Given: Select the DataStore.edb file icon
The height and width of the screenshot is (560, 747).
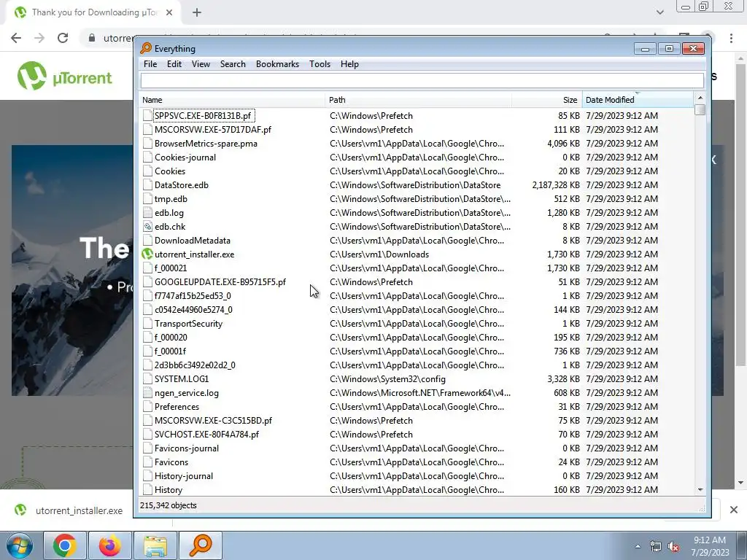Looking at the screenshot, I should (x=147, y=185).
